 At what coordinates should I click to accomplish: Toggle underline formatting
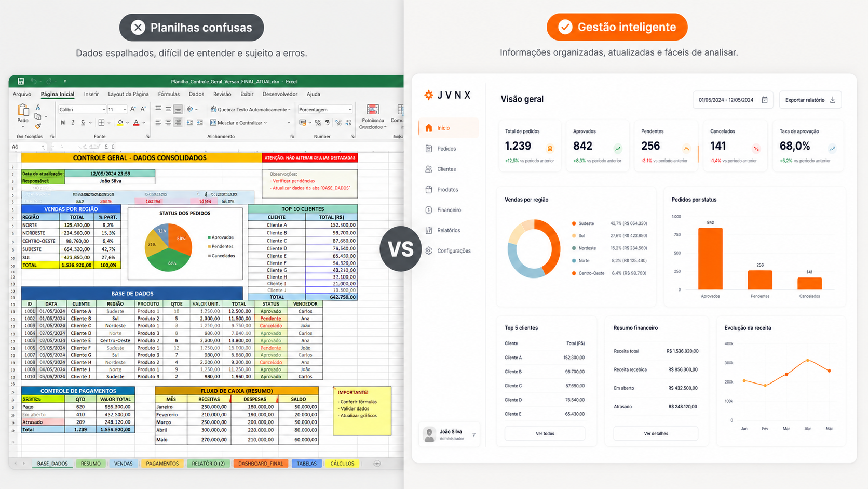coord(83,123)
